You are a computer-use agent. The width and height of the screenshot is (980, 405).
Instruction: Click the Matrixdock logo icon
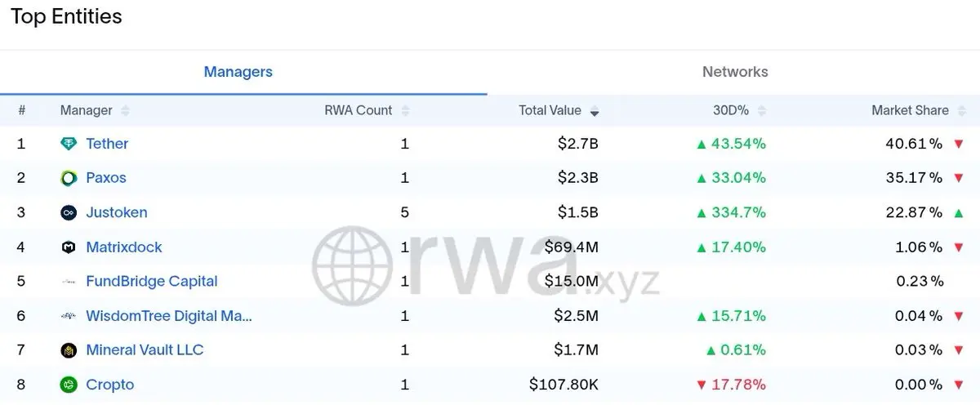coord(69,247)
